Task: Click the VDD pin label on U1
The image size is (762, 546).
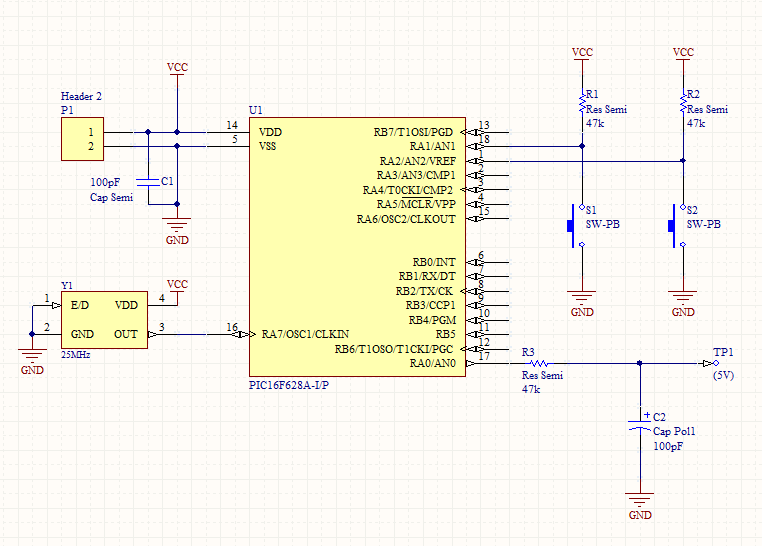Action: pyautogui.click(x=270, y=131)
